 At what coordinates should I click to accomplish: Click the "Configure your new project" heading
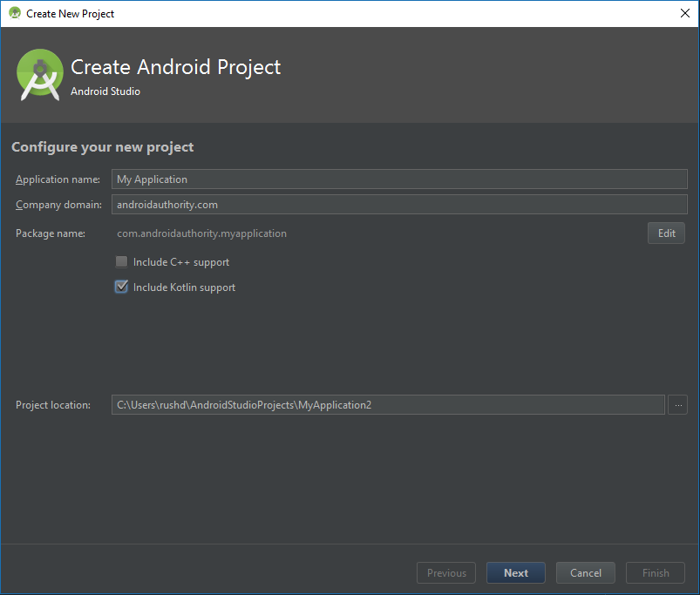pos(103,147)
